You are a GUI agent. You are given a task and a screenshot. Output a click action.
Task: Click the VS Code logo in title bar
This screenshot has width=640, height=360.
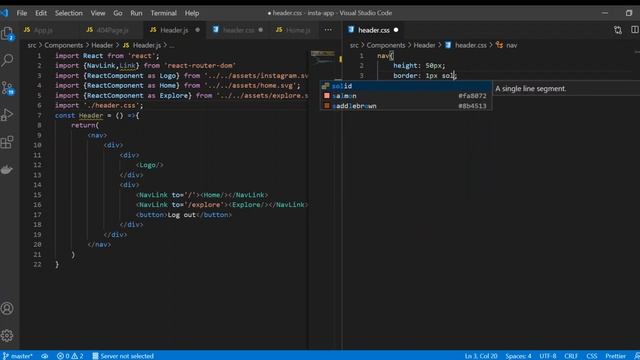(4, 13)
